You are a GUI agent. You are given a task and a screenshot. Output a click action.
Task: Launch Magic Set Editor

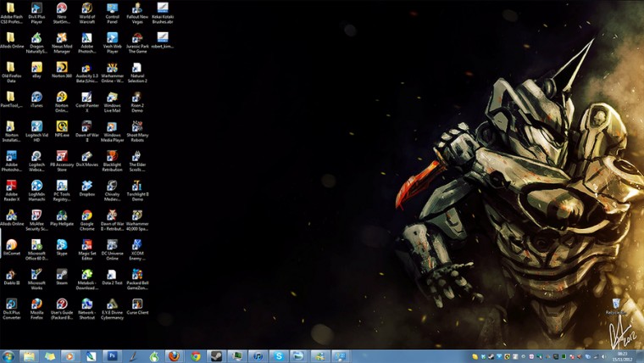pos(87,250)
